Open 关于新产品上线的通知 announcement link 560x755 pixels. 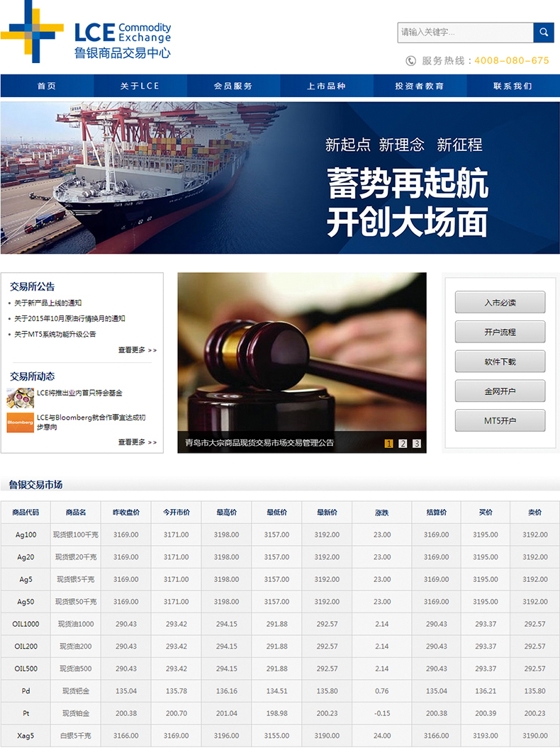48,303
